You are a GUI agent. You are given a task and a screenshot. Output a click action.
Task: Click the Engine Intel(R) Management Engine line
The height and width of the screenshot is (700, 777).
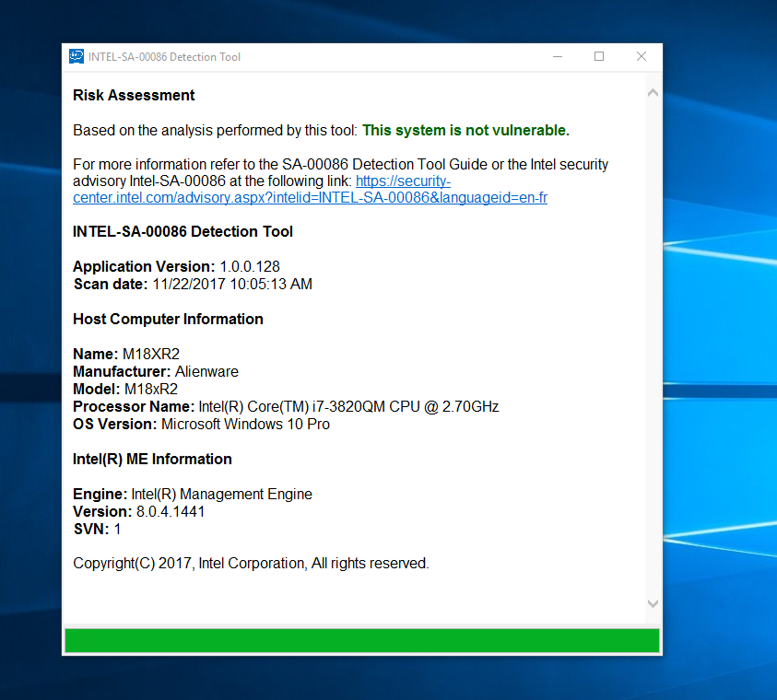click(193, 494)
